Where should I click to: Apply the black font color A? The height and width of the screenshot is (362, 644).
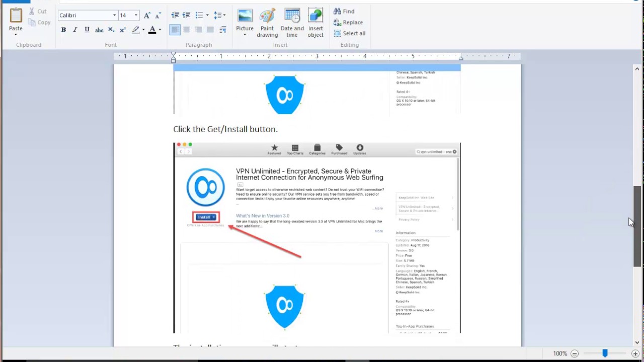point(152,30)
